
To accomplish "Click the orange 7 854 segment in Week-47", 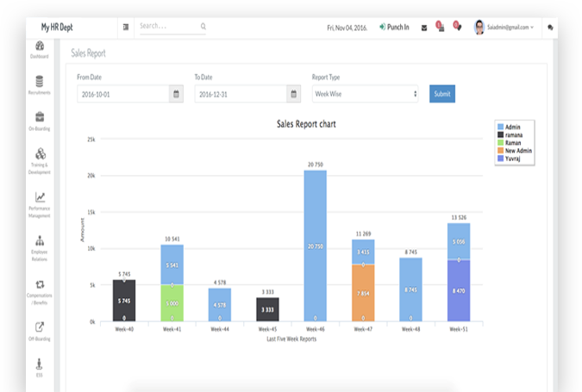I will click(x=363, y=293).
